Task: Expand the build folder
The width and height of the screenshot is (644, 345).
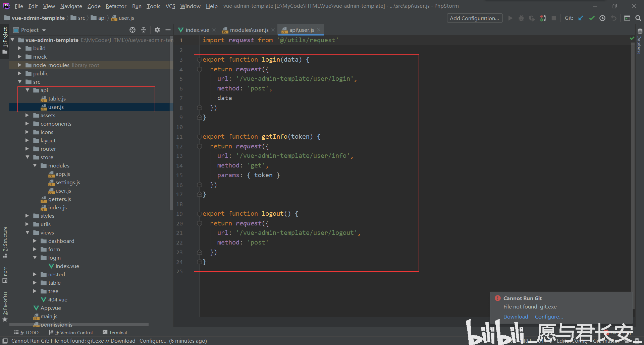Action: pyautogui.click(x=20, y=48)
